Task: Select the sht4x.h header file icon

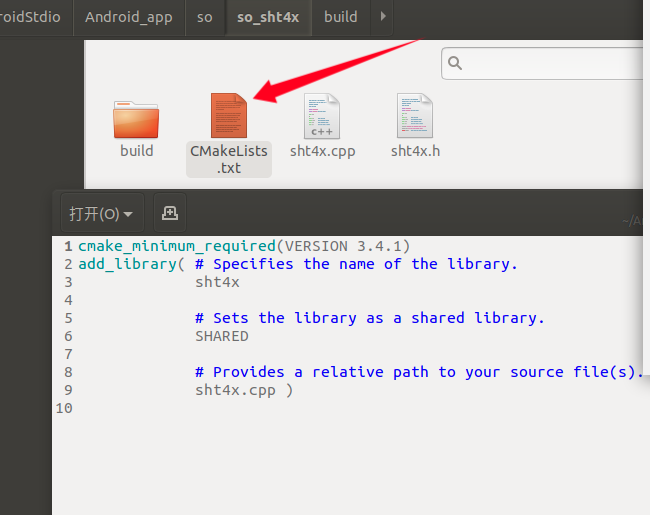Action: (x=414, y=116)
